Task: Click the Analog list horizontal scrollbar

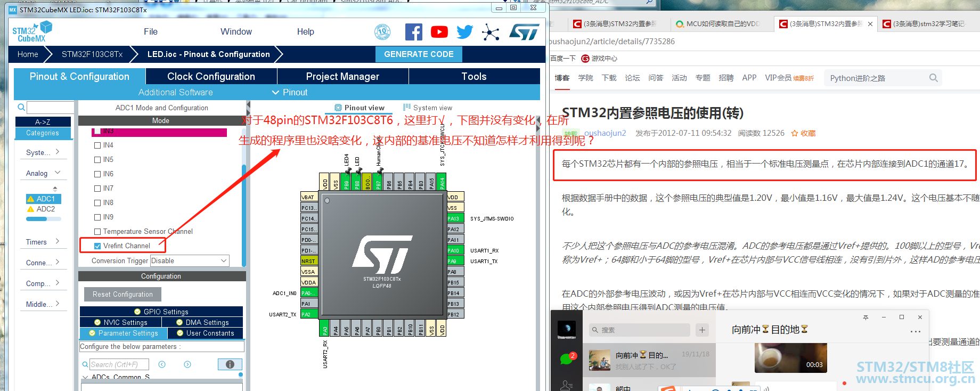Action: 44,219
